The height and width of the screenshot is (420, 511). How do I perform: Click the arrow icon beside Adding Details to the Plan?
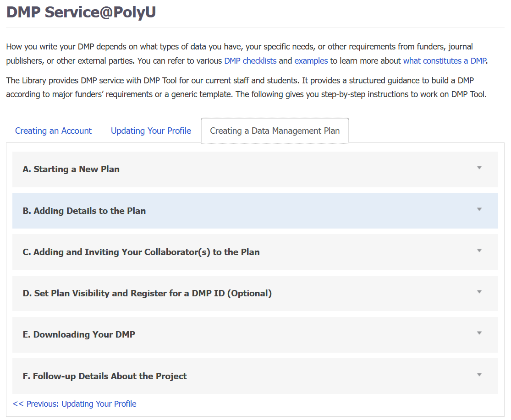tap(479, 210)
